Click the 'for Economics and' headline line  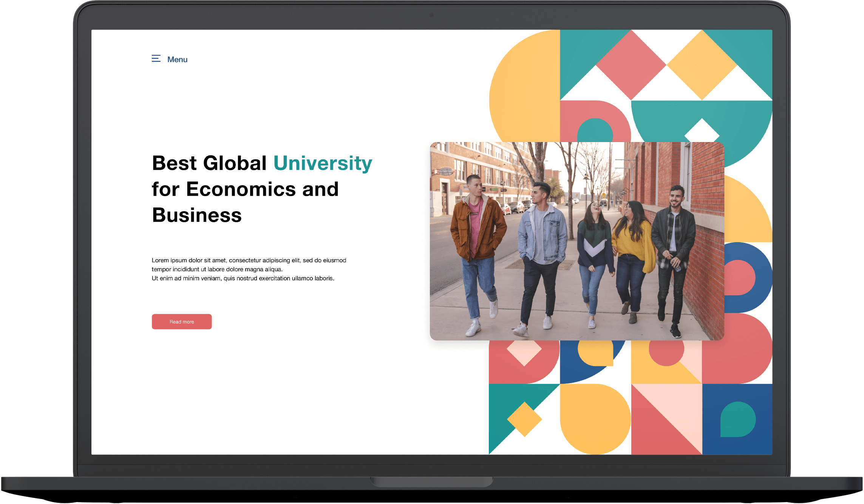point(245,189)
